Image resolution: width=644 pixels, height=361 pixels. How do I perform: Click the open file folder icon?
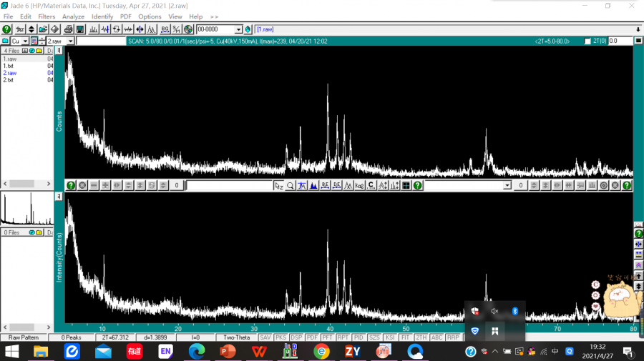point(43,29)
